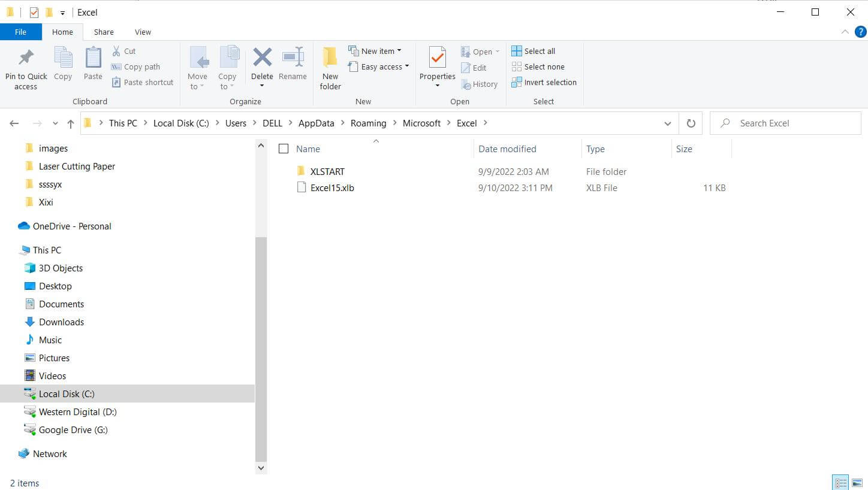Select the XLSTART folder
868x490 pixels.
[327, 171]
